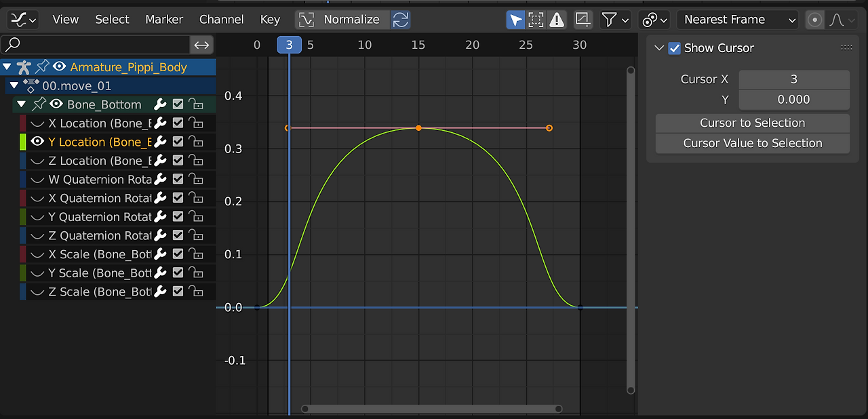Image resolution: width=868 pixels, height=419 pixels.
Task: Open the pivot point dropdown
Action: pos(655,20)
